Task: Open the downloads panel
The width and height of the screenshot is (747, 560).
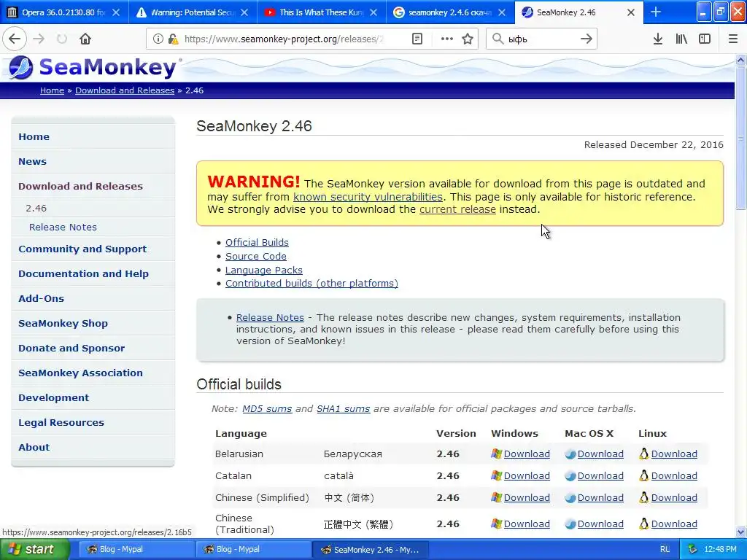Action: click(658, 39)
